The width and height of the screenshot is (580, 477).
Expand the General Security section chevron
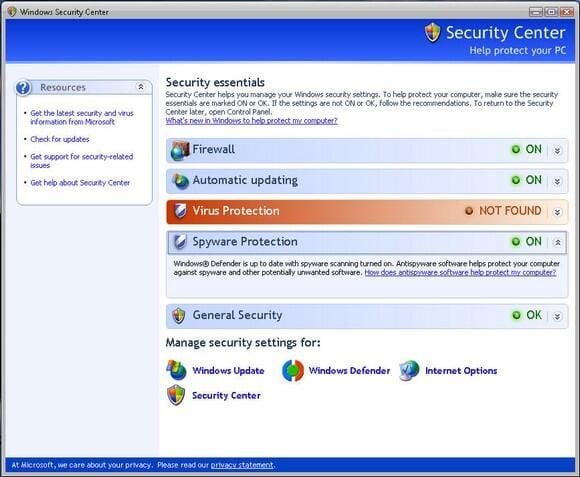click(x=557, y=316)
